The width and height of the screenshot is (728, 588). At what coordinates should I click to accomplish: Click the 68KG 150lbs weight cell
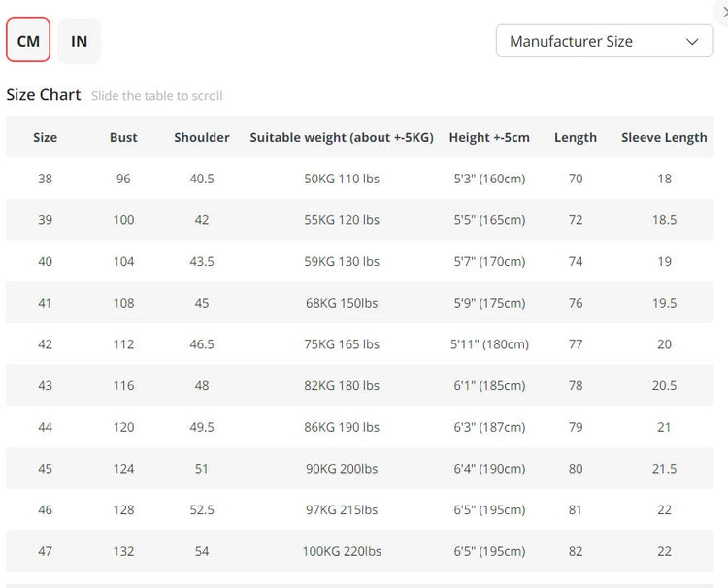pyautogui.click(x=342, y=303)
